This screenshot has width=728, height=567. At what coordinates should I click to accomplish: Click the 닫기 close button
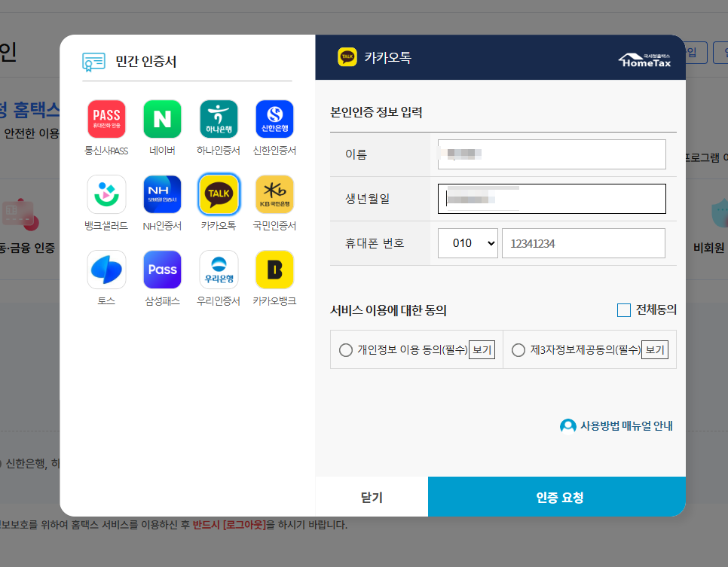(x=372, y=497)
